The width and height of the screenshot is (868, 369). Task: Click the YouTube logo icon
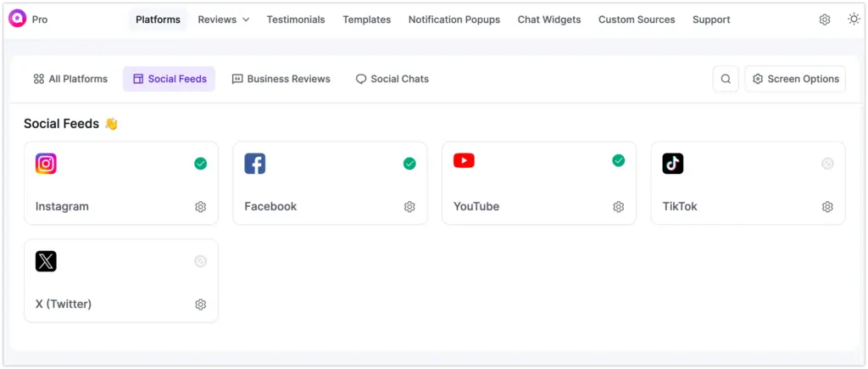[464, 160]
